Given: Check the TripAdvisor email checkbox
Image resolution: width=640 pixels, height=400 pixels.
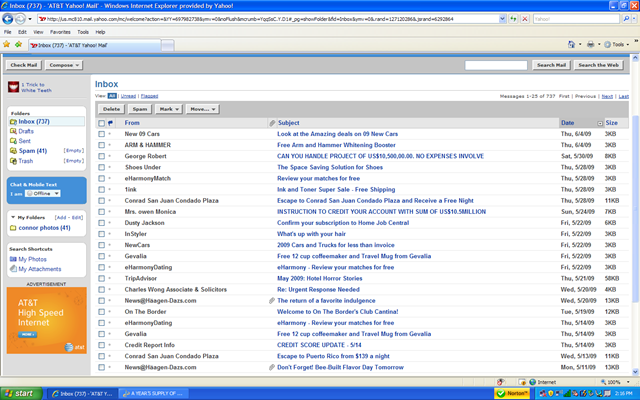Looking at the screenshot, I should 101,278.
